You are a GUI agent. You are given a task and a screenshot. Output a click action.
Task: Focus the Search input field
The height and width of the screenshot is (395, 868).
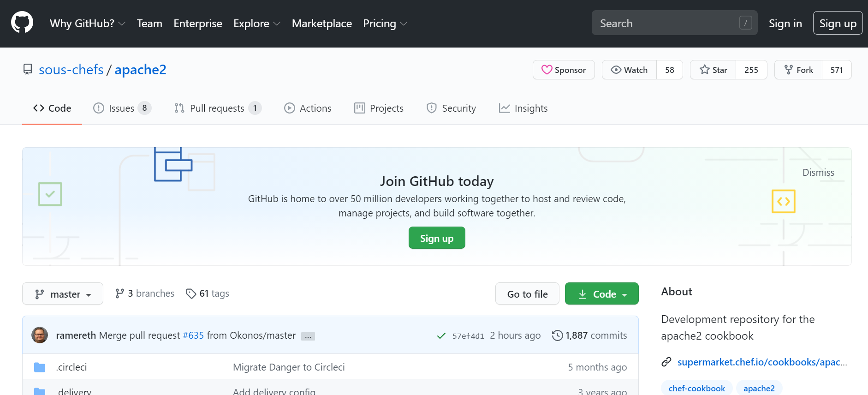click(x=674, y=23)
